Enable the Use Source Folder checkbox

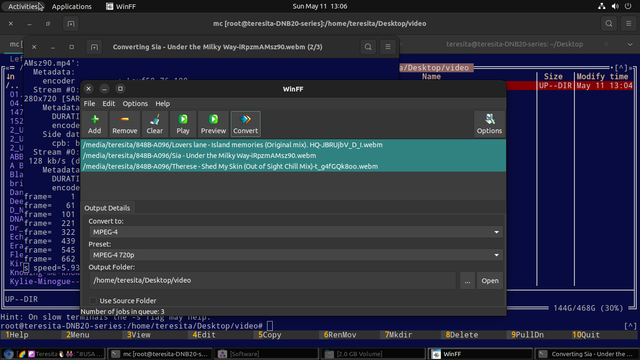tap(93, 300)
